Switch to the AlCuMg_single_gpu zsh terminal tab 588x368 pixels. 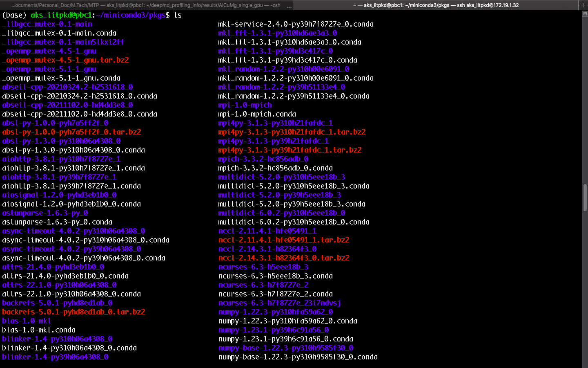[x=146, y=5]
